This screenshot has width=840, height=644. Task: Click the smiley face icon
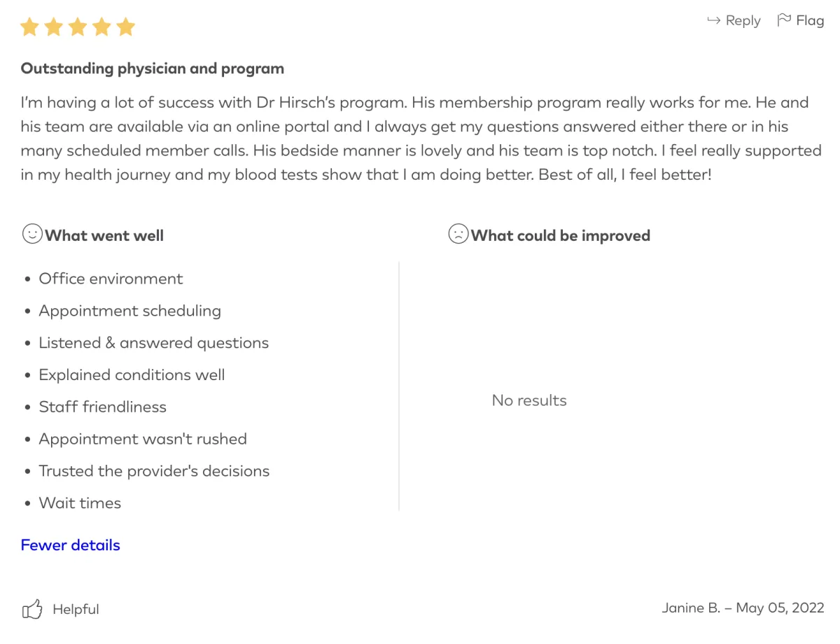[x=32, y=234]
